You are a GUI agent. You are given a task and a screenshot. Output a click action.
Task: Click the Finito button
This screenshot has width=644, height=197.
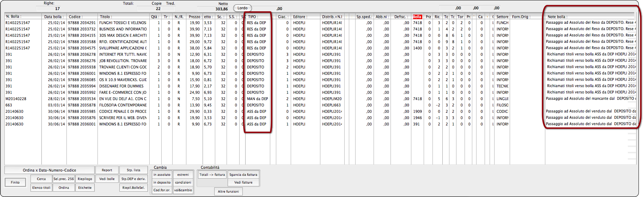pos(15,182)
